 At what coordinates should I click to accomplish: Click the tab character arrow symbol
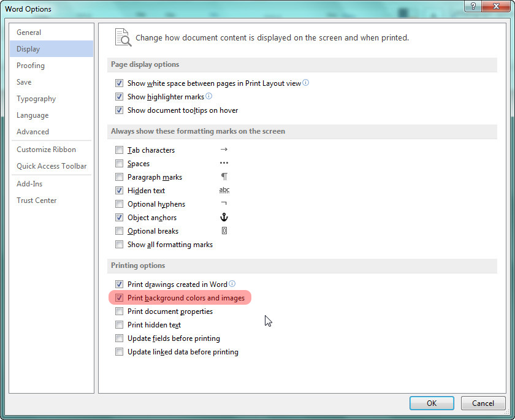point(224,150)
